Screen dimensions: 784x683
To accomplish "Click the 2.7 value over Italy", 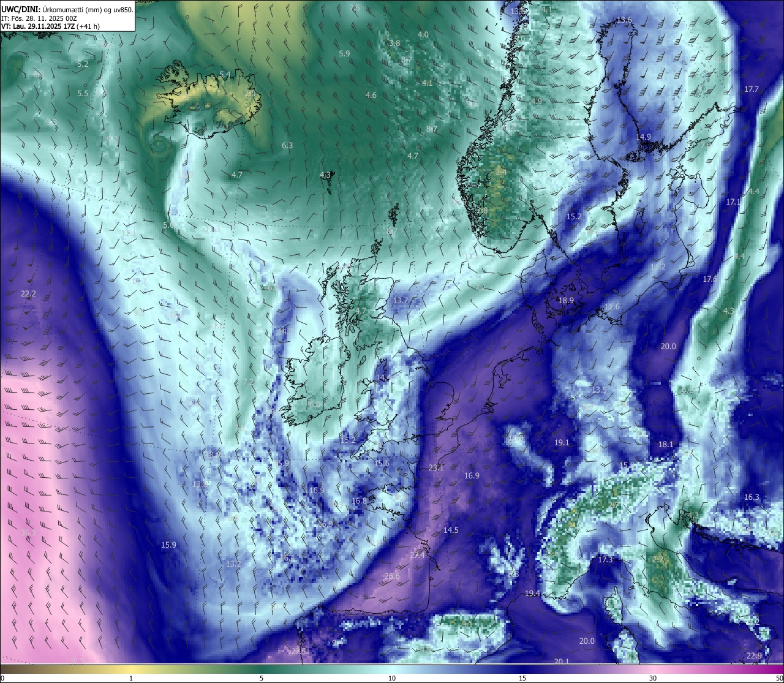I will 658,560.
